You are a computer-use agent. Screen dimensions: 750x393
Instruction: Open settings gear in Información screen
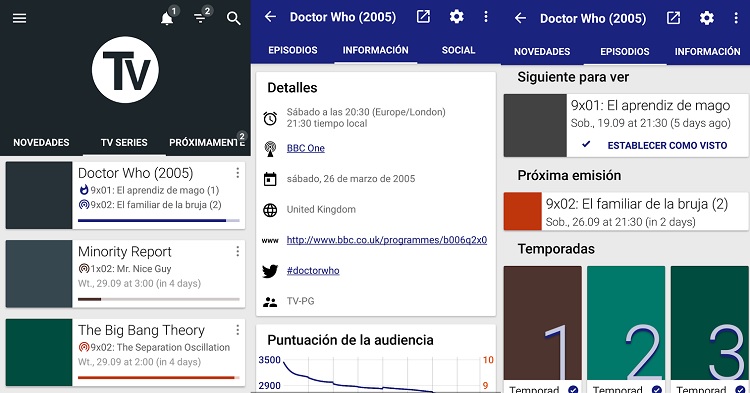tap(457, 17)
